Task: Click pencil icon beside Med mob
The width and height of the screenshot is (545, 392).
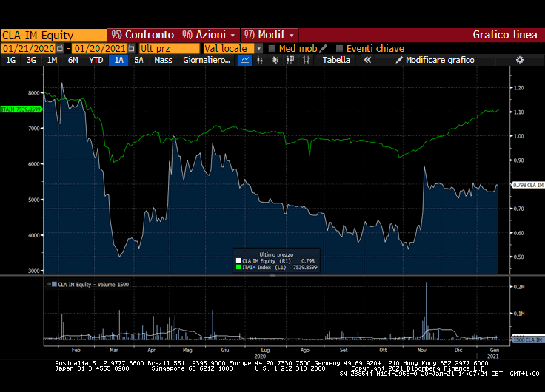Action: [324, 48]
